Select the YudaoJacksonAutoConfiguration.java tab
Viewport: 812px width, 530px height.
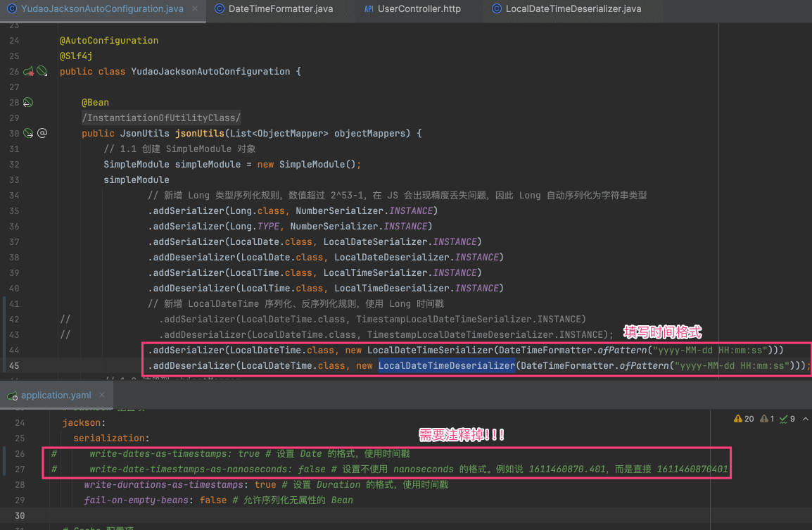[x=102, y=9]
